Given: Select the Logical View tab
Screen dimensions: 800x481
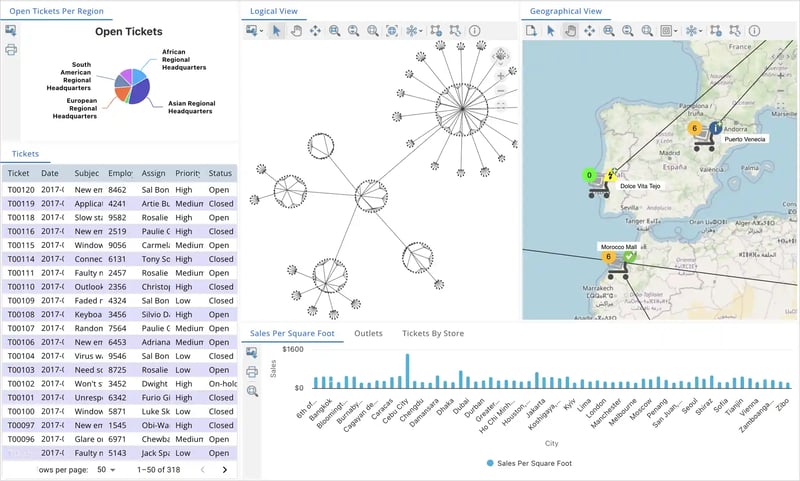Looking at the screenshot, I should pos(274,11).
